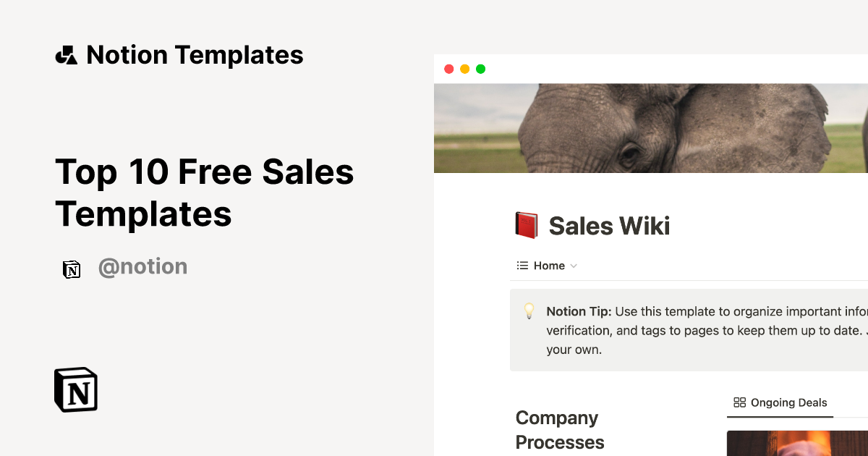Expand the Company Processes section

click(560, 430)
